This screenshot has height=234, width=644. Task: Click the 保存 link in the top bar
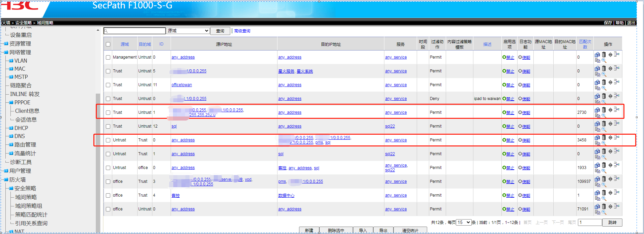click(608, 23)
